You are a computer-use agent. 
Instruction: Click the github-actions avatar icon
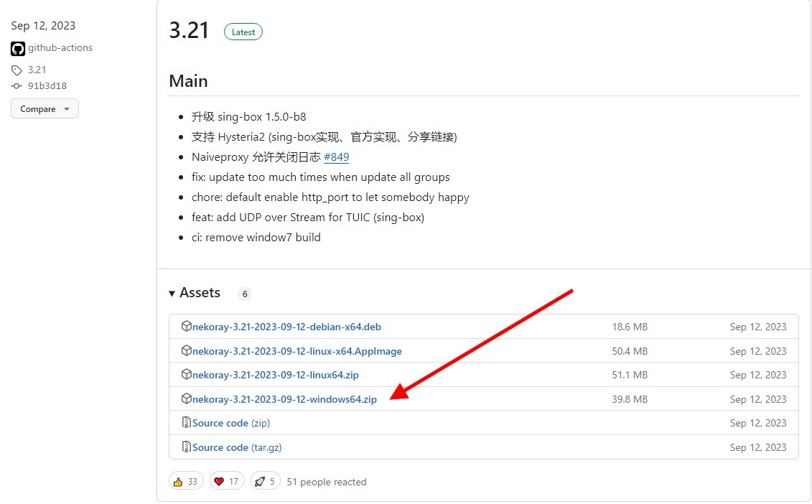[x=18, y=49]
